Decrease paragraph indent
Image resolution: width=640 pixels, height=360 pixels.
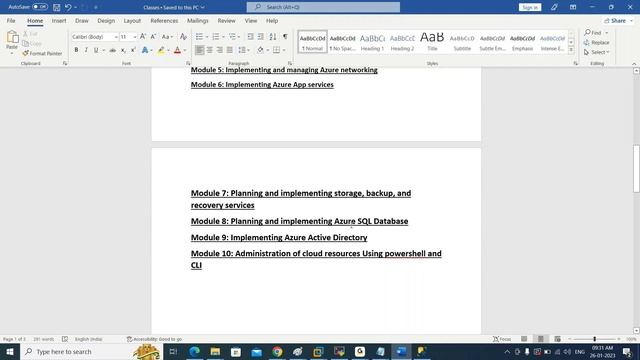pos(250,37)
